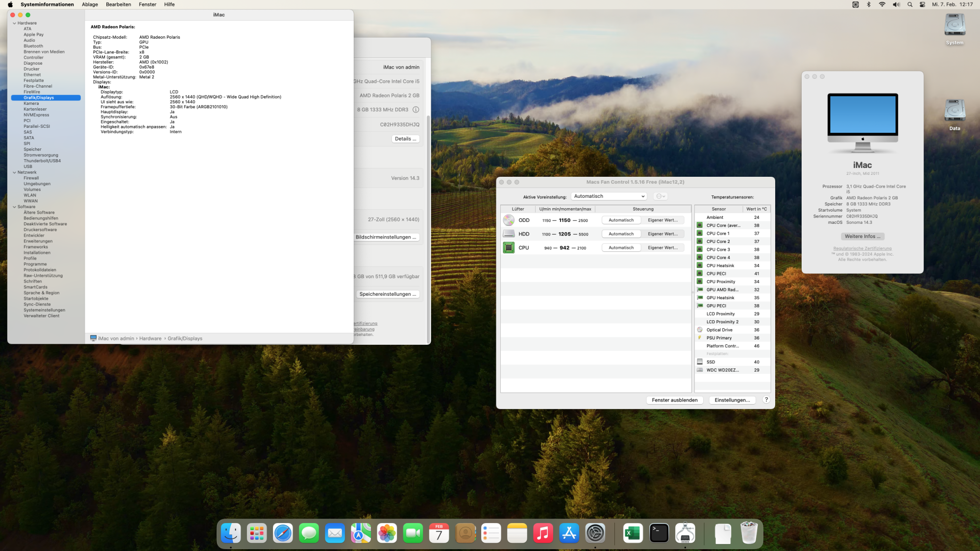980x551 pixels.
Task: Click the green CPU chip fan icon
Action: (509, 248)
